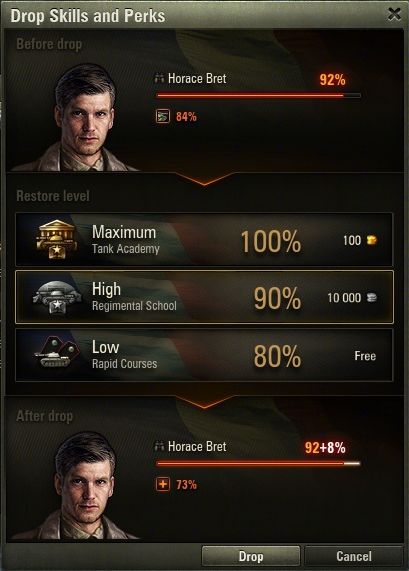Click the 92+8% progress bar after drop
This screenshot has height=571, width=409.
(x=259, y=464)
